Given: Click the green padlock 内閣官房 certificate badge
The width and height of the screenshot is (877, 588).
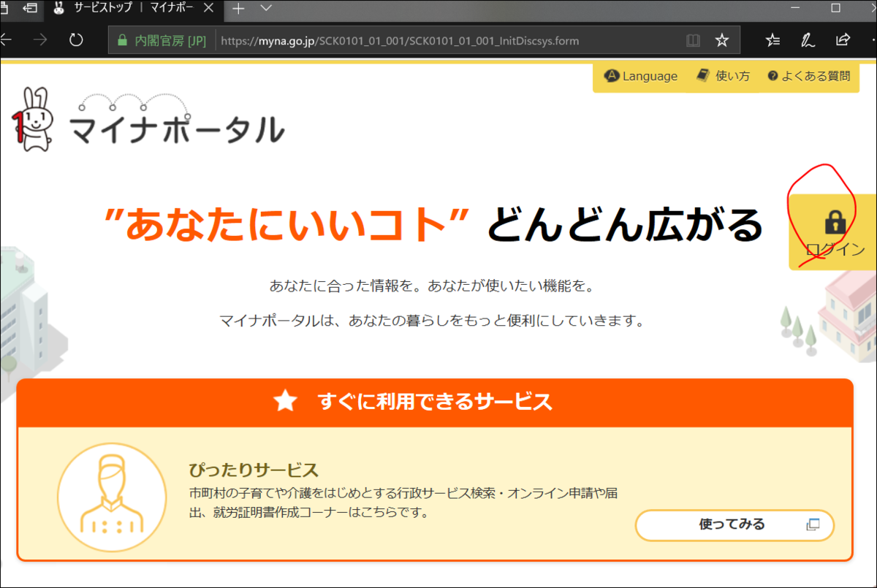Looking at the screenshot, I should (x=161, y=40).
